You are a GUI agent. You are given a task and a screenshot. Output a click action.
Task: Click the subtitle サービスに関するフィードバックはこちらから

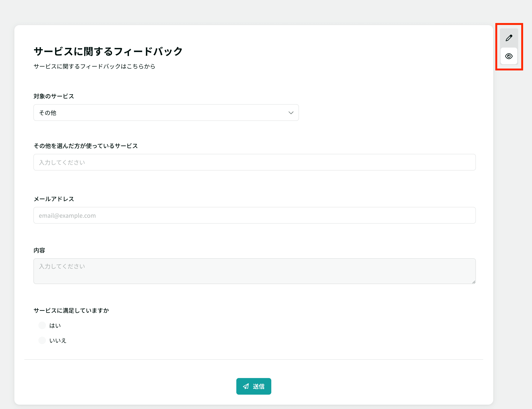pyautogui.click(x=95, y=66)
